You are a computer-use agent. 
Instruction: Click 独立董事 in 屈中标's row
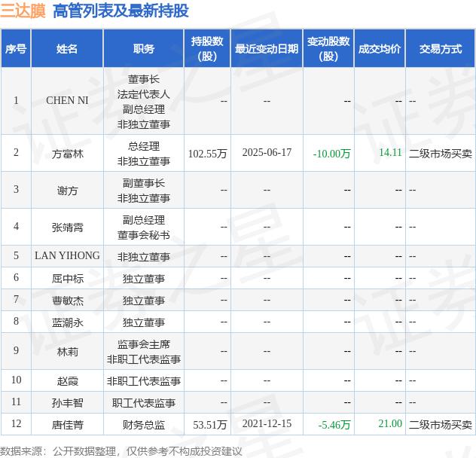coord(144,279)
